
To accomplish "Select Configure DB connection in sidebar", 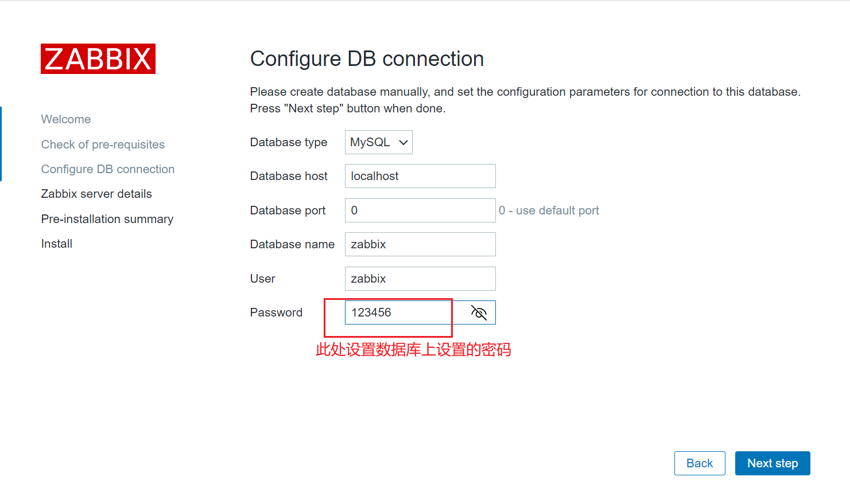I will pyautogui.click(x=108, y=169).
